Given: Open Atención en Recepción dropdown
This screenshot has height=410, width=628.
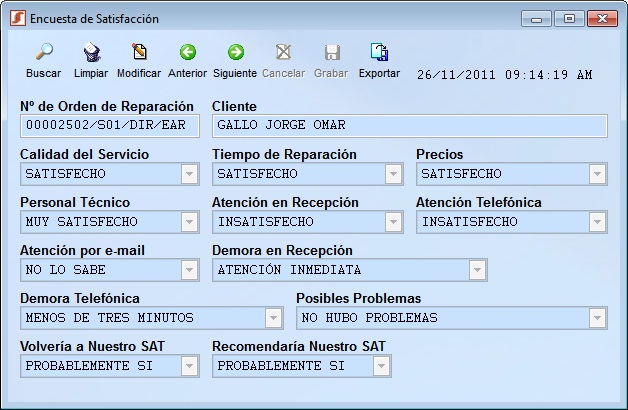Looking at the screenshot, I should click(393, 222).
